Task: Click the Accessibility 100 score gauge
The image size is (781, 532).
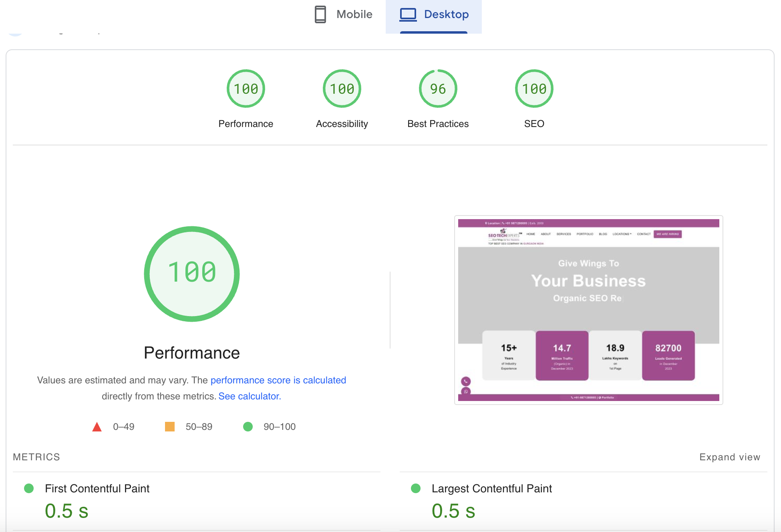Action: tap(342, 89)
